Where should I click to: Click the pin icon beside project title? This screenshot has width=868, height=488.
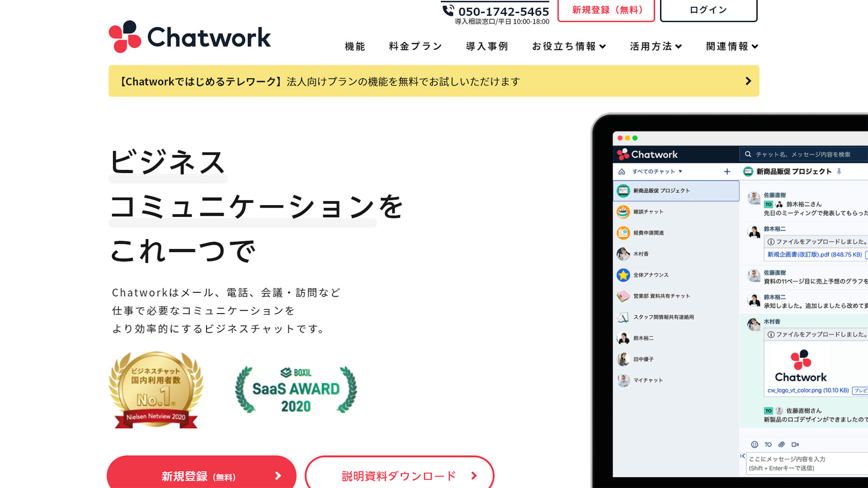[839, 171]
